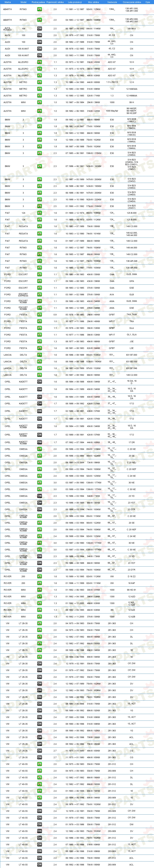Click petrol icon of Rover 200 16 K4F row
This screenshot has width=154, height=868.
click(x=39, y=583)
